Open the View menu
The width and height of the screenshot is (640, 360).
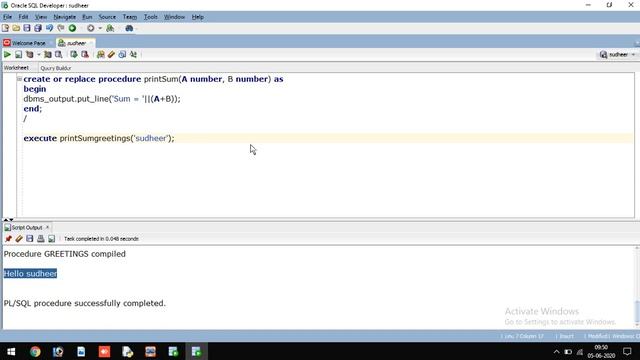click(41, 17)
